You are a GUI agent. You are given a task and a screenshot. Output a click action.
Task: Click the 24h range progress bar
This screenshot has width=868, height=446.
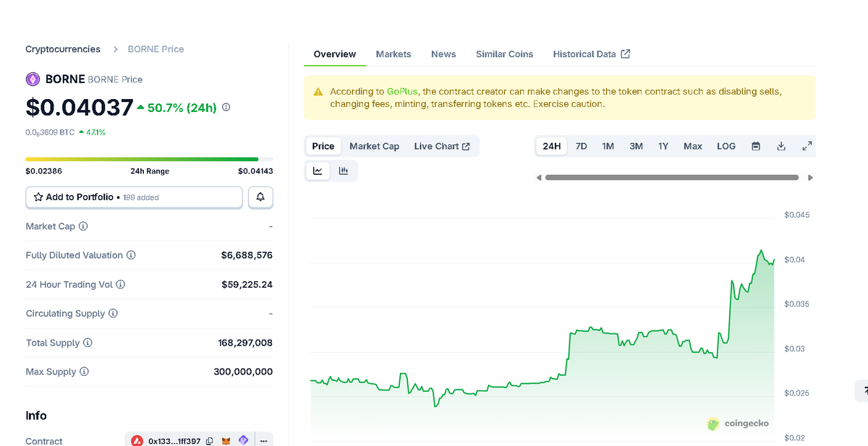[149, 159]
